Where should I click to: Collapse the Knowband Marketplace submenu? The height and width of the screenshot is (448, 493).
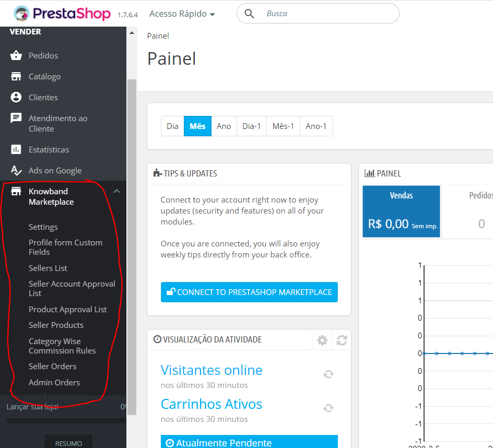coord(116,192)
